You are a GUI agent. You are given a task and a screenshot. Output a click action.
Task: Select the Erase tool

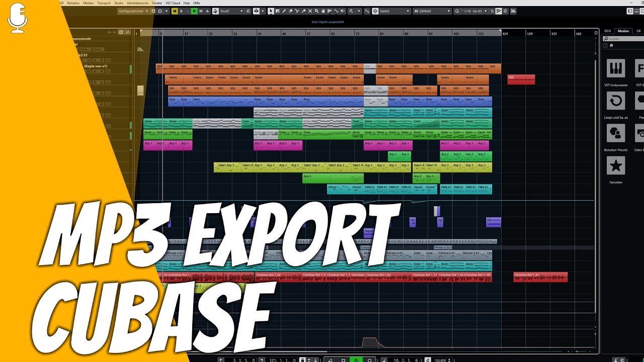click(x=291, y=11)
